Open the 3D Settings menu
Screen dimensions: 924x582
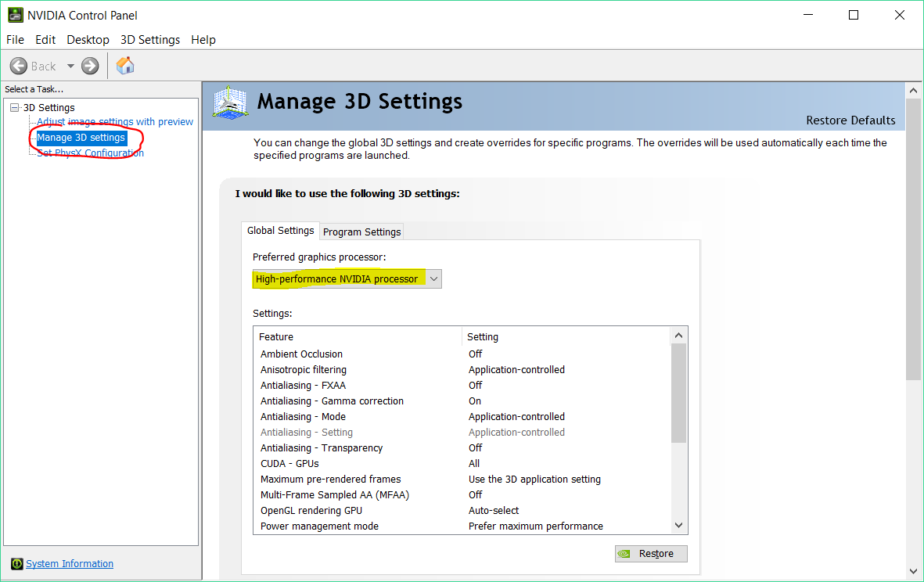click(x=150, y=39)
